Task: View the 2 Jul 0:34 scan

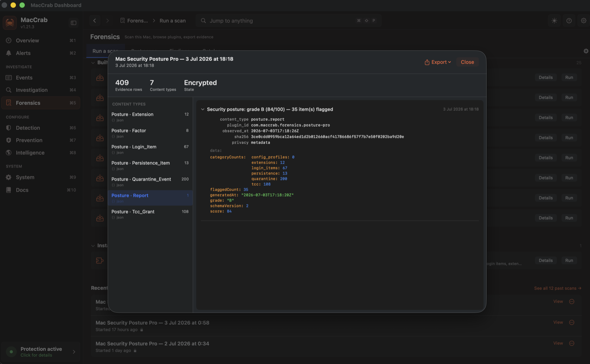Action: [558, 343]
